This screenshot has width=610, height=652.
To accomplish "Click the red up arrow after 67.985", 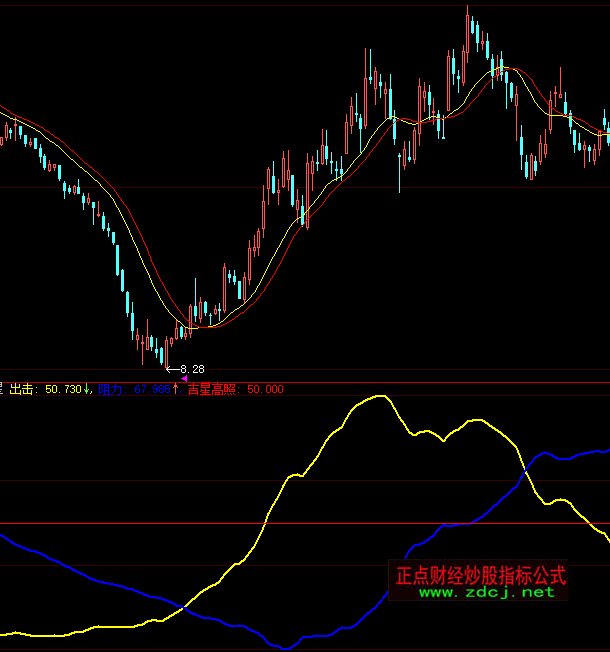I will tap(177, 389).
